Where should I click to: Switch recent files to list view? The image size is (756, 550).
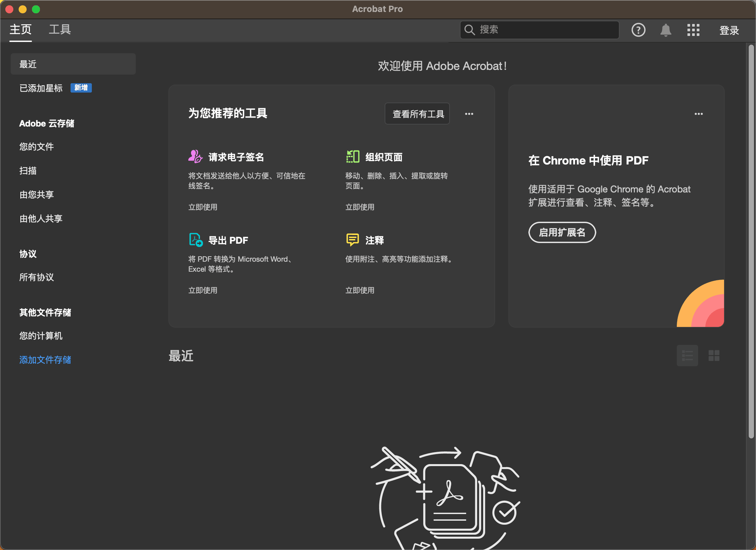click(x=687, y=356)
